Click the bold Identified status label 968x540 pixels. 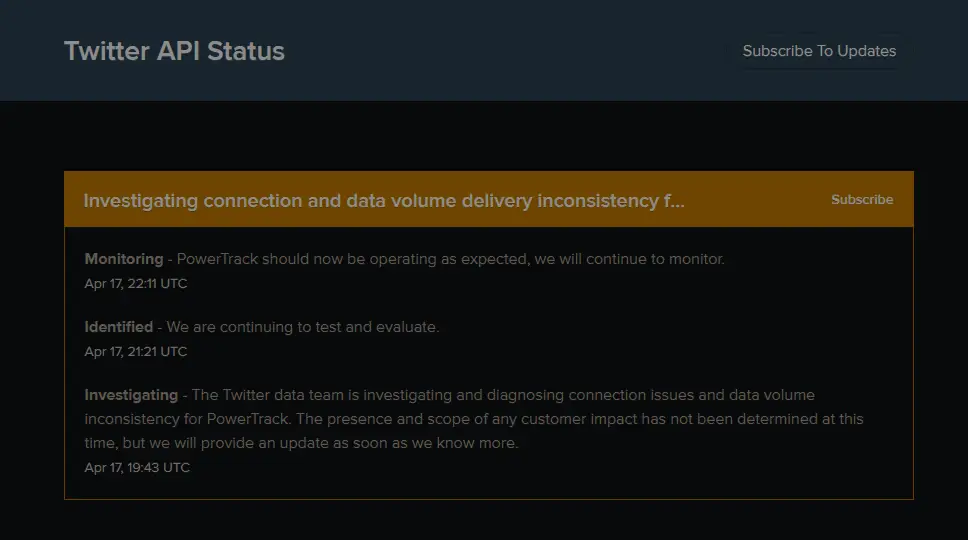tap(118, 327)
